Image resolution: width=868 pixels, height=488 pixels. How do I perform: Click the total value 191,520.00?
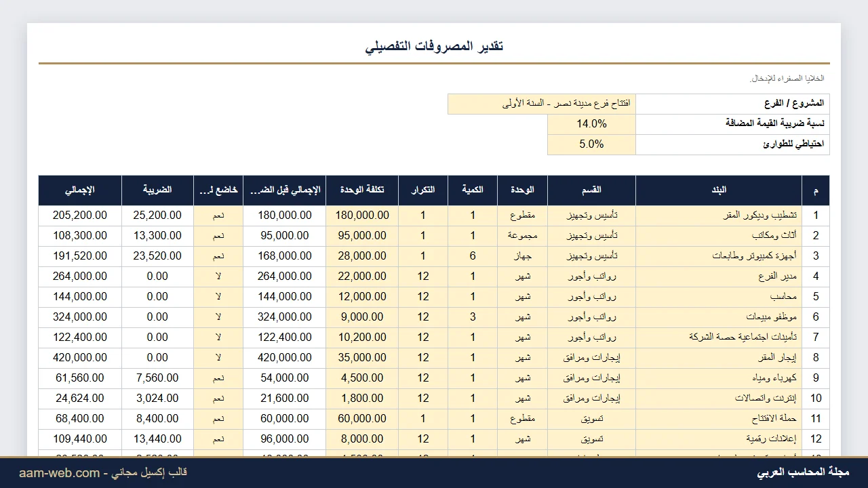click(x=80, y=256)
